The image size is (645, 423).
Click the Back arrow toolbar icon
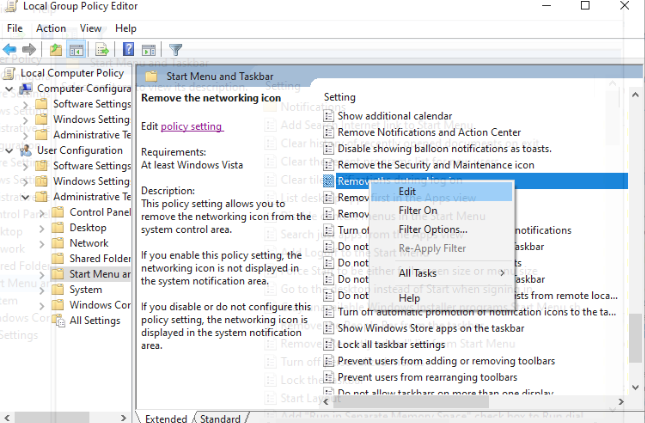[9, 50]
